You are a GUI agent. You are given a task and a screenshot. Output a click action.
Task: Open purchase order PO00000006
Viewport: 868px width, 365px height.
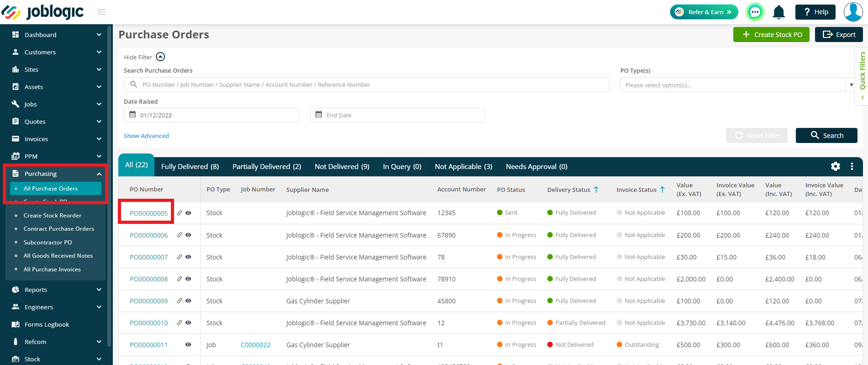coord(148,235)
